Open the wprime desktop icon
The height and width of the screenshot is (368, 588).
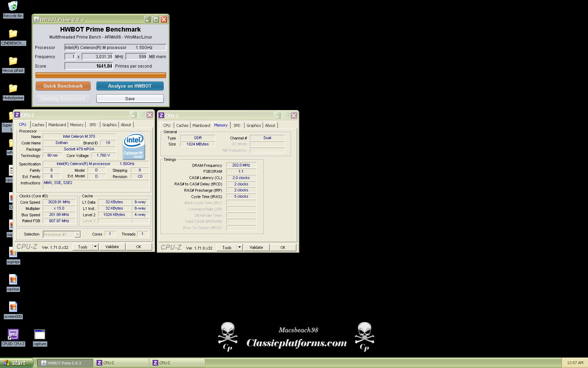point(13,279)
